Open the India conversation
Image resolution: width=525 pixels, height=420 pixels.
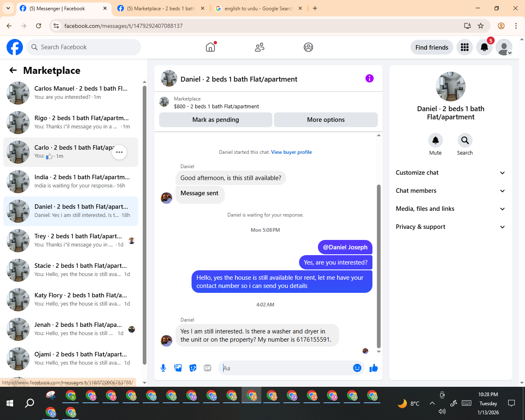(x=71, y=182)
